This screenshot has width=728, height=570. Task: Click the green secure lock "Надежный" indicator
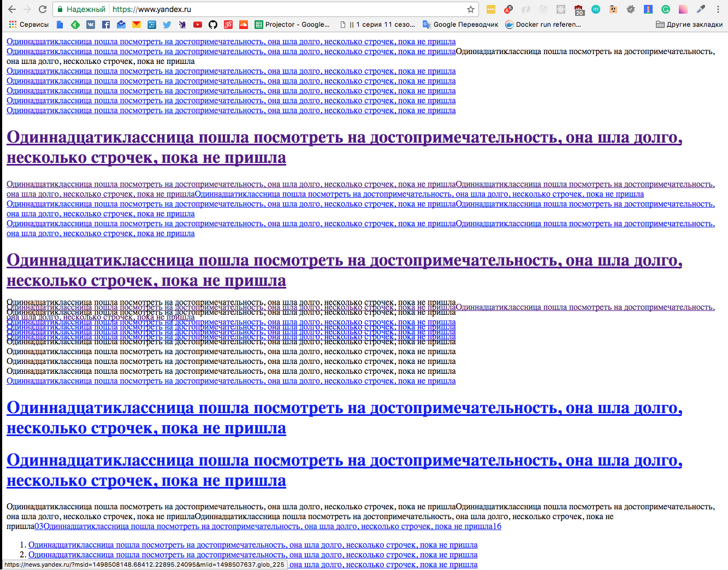coord(81,9)
